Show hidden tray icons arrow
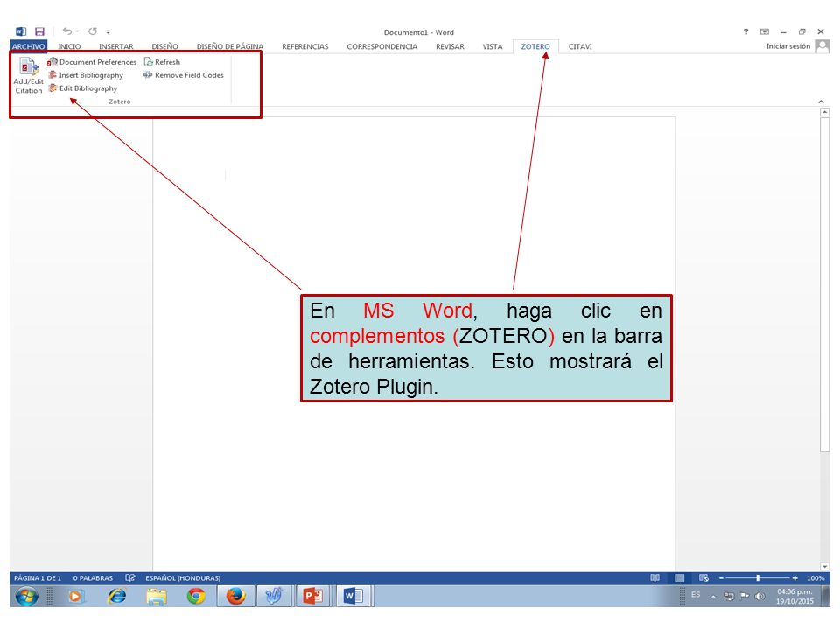The width and height of the screenshot is (840, 630). [713, 596]
